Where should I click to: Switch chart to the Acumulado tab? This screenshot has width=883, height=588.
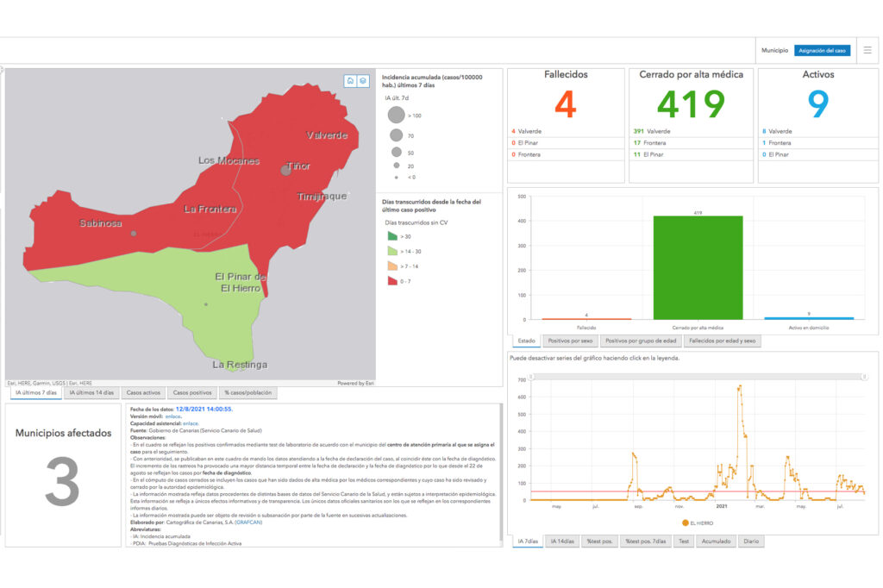(716, 541)
